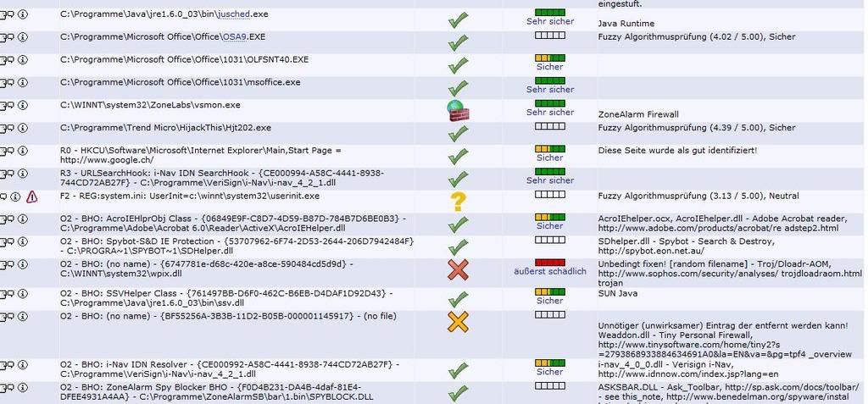
Task: Click the green rating bar for vsmon.exe
Action: pos(549,103)
